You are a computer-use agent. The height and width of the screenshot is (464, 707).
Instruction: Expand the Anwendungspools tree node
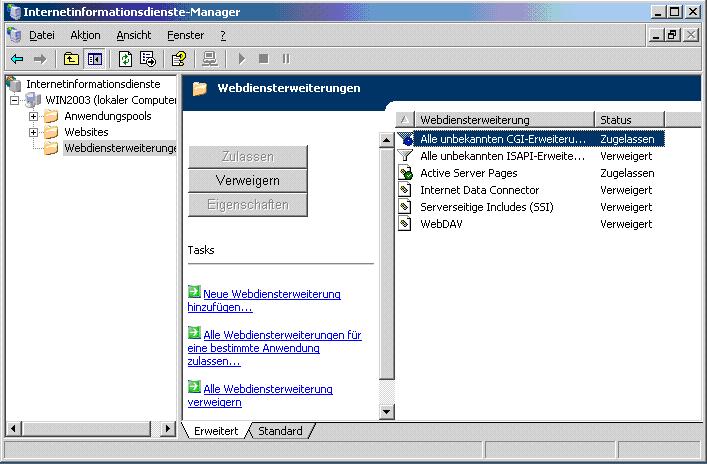pyautogui.click(x=33, y=116)
